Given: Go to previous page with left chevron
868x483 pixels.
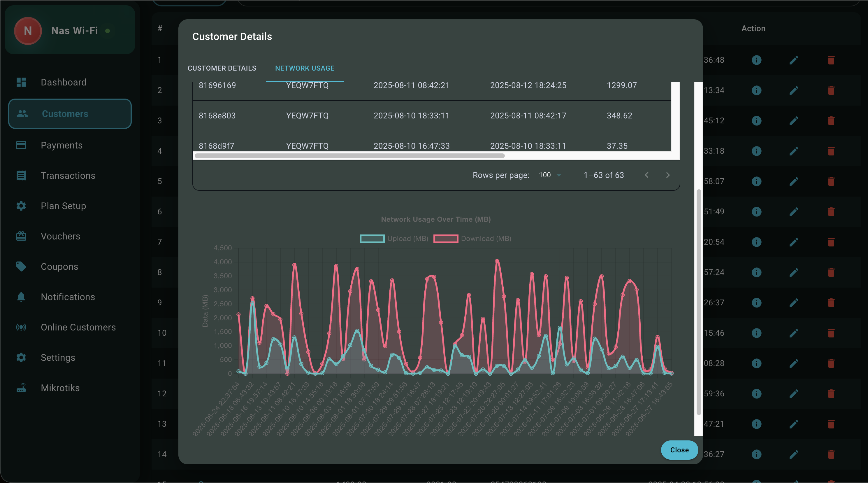Looking at the screenshot, I should [x=646, y=175].
